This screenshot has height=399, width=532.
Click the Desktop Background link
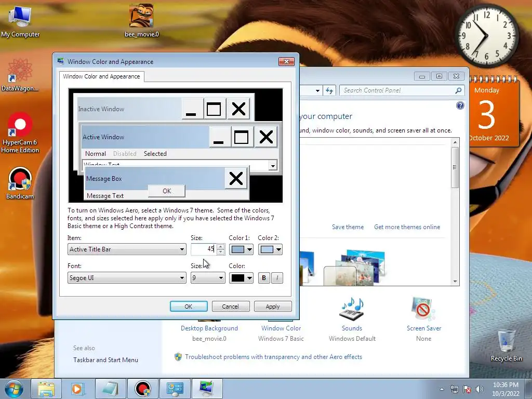pyautogui.click(x=209, y=328)
